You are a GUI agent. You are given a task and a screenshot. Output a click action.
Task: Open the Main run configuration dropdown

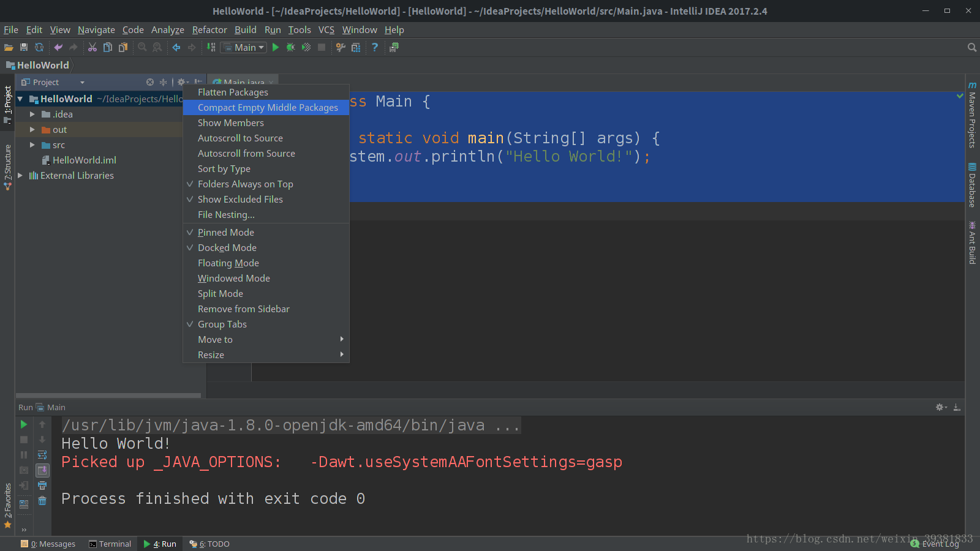pyautogui.click(x=244, y=47)
